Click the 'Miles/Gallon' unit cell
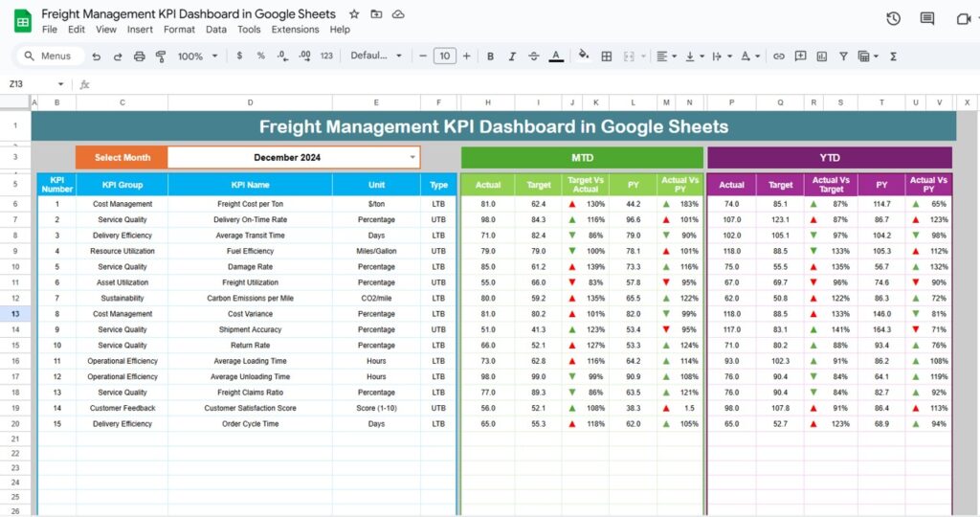This screenshot has width=980, height=517. click(x=376, y=251)
